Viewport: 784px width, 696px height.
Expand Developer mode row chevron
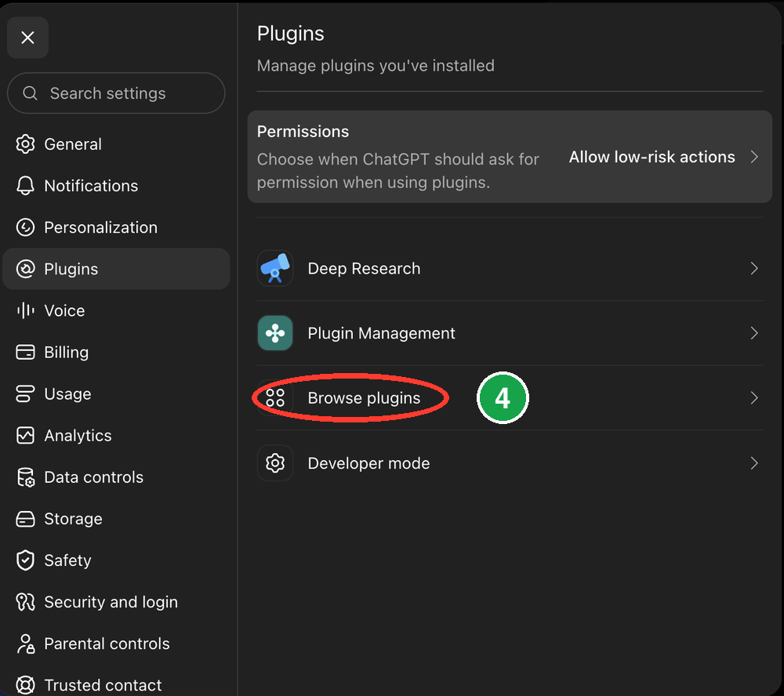click(754, 463)
